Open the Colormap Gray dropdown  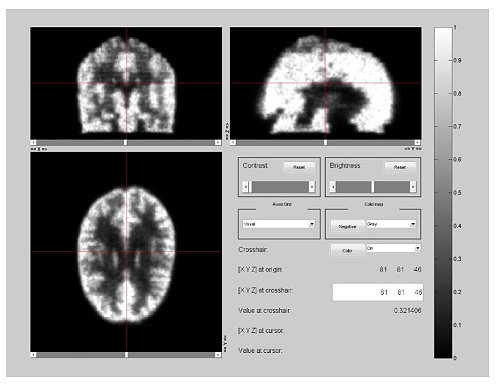391,224
